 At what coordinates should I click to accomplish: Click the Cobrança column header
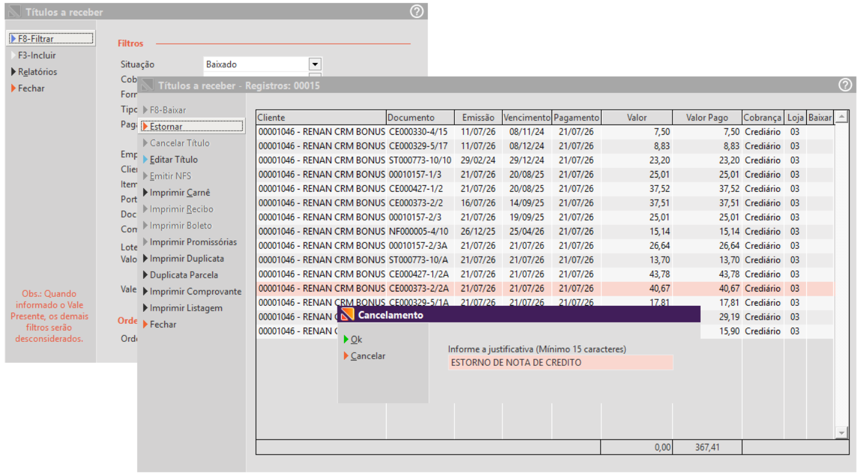(x=762, y=118)
